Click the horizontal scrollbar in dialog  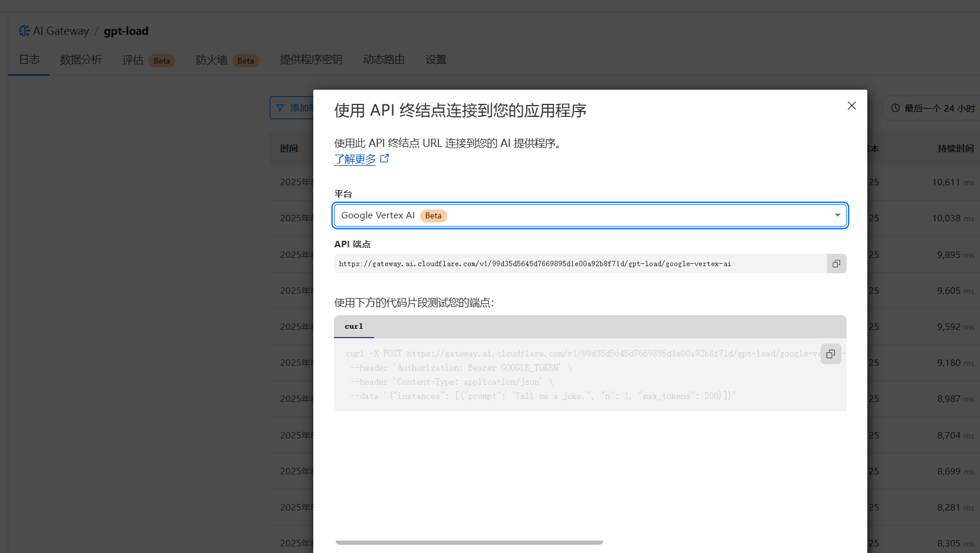point(469,542)
